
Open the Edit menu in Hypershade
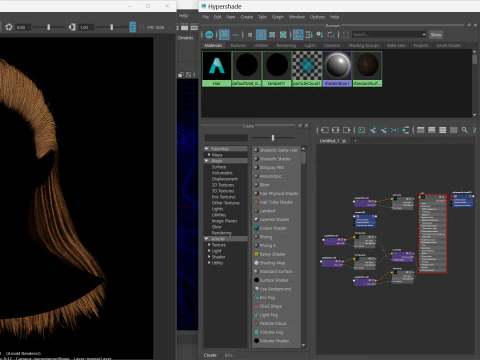(x=217, y=17)
